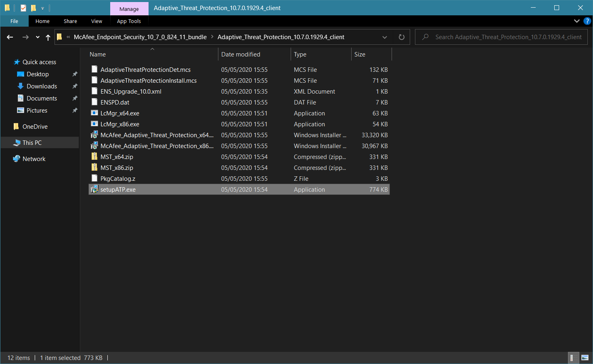Click in the search box
593x364 pixels.
pyautogui.click(x=508, y=37)
